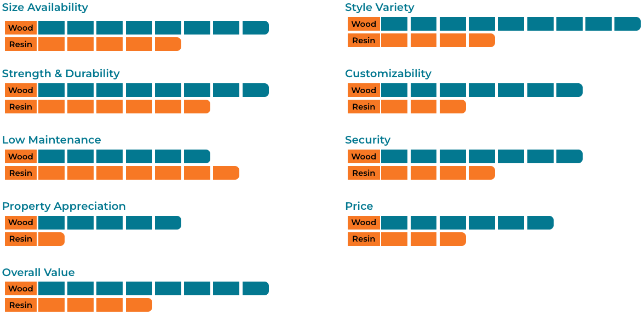Click the Wood label under Security
The width and height of the screenshot is (644, 315).
click(364, 157)
